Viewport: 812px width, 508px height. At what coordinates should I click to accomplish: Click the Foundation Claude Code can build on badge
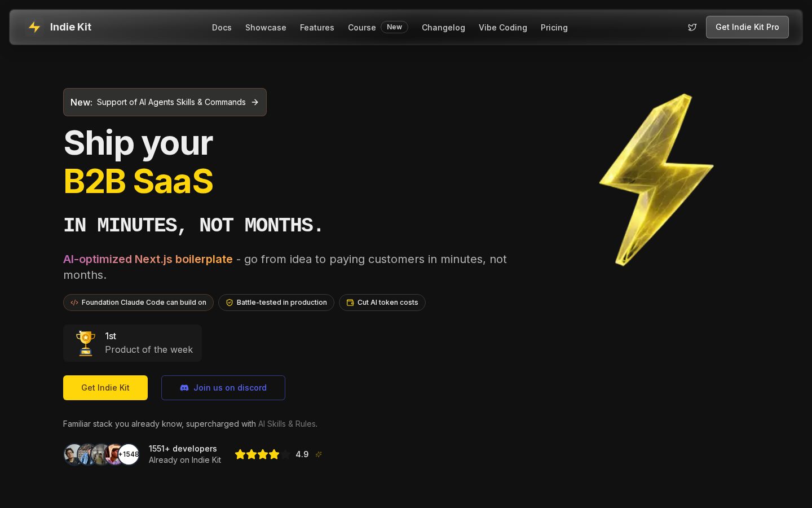click(x=138, y=303)
